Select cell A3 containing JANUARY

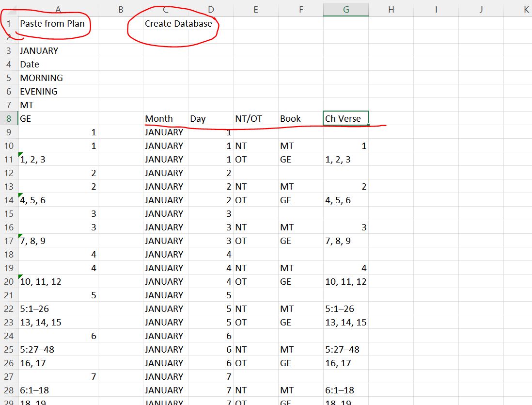(x=58, y=50)
